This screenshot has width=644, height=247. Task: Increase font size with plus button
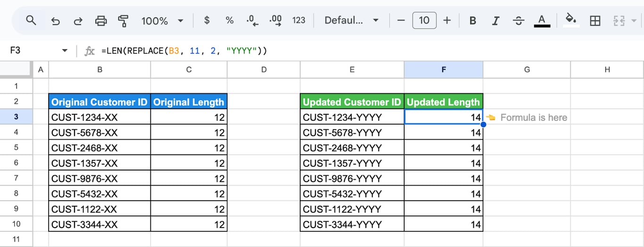(447, 20)
